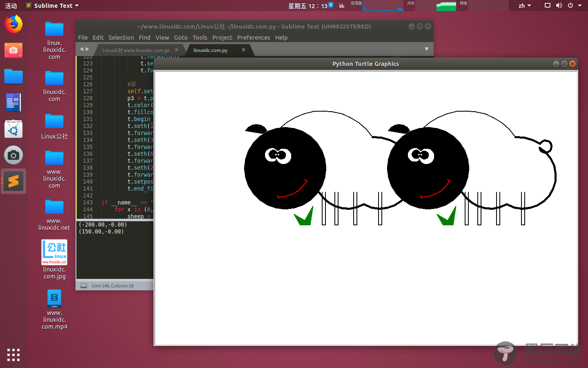588x368 pixels.
Task: Maximize the Python Turtle Graphics window
Action: 564,64
